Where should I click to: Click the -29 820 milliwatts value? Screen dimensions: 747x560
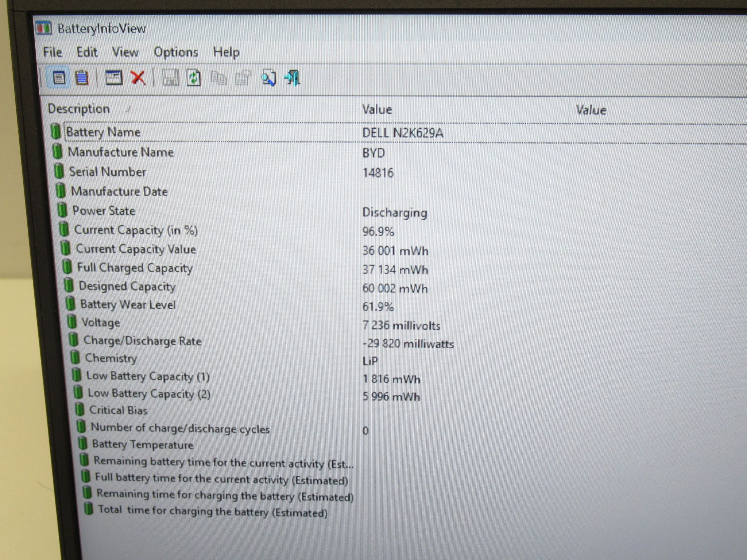click(408, 343)
